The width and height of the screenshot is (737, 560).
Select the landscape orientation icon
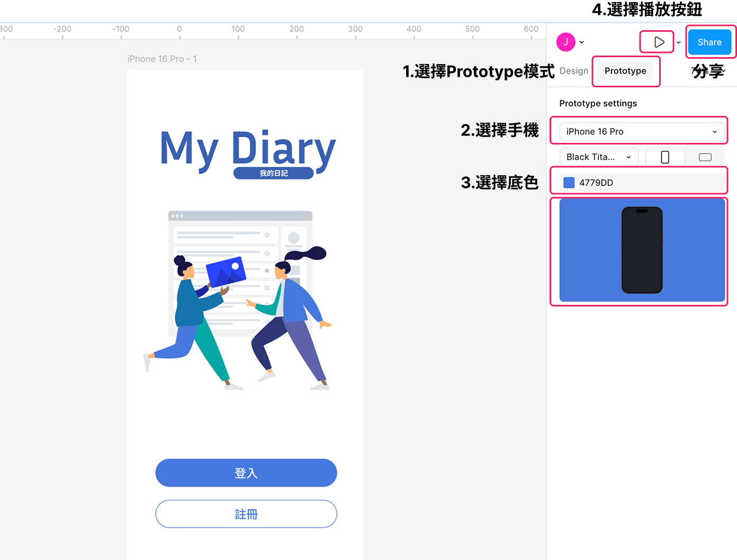[x=705, y=157]
